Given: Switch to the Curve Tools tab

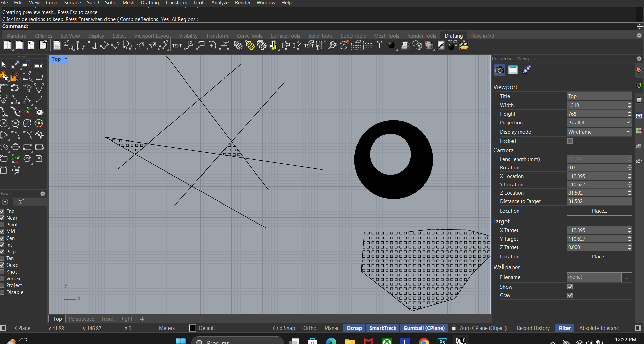Looking at the screenshot, I should (x=249, y=36).
